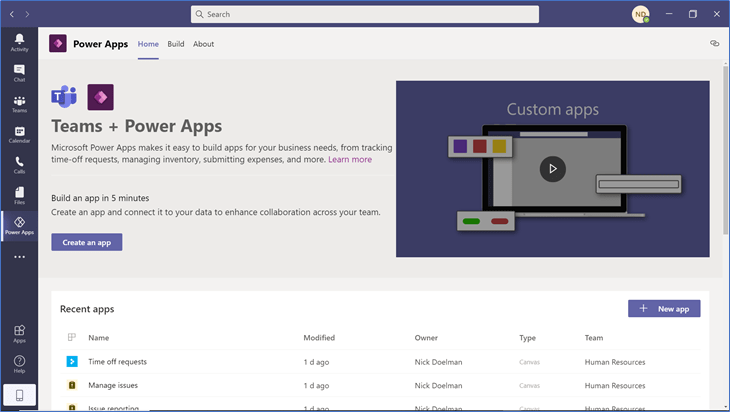The width and height of the screenshot is (730, 412).
Task: Open the Time off requests app
Action: pos(117,361)
